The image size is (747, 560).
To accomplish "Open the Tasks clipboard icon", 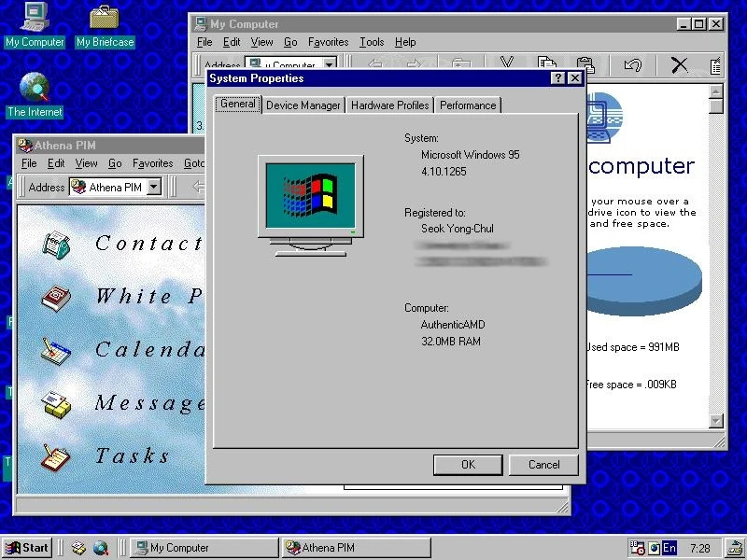I will coord(56,457).
